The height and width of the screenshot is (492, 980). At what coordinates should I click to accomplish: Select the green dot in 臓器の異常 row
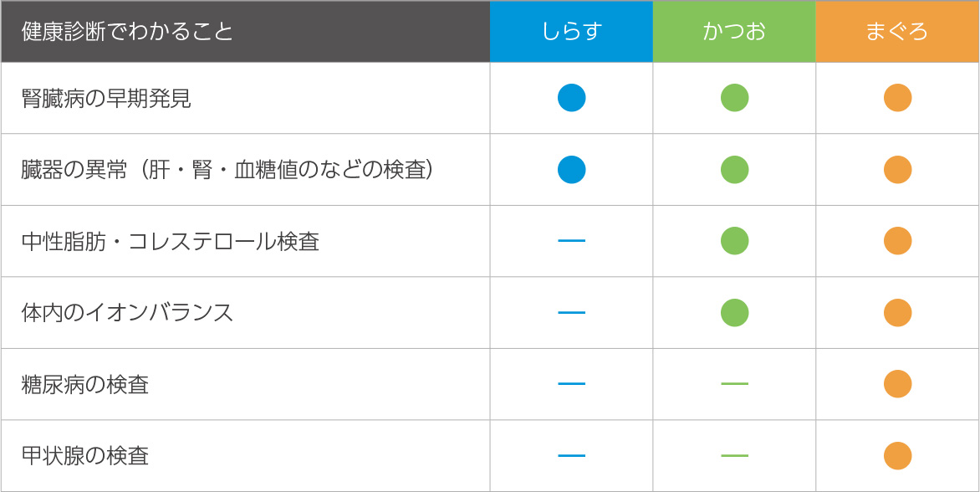pos(734,169)
